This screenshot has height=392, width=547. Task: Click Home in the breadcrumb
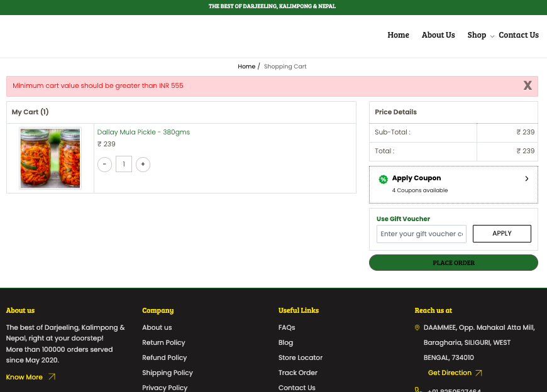(246, 67)
